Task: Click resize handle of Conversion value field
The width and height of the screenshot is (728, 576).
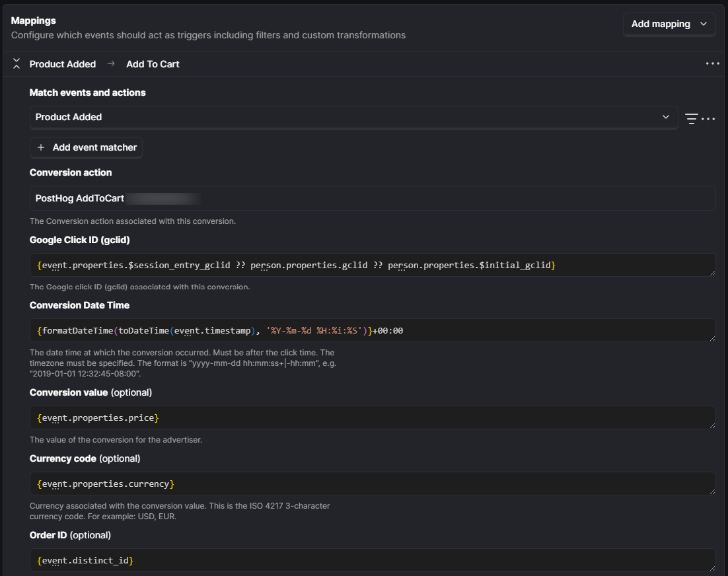Action: click(x=711, y=425)
